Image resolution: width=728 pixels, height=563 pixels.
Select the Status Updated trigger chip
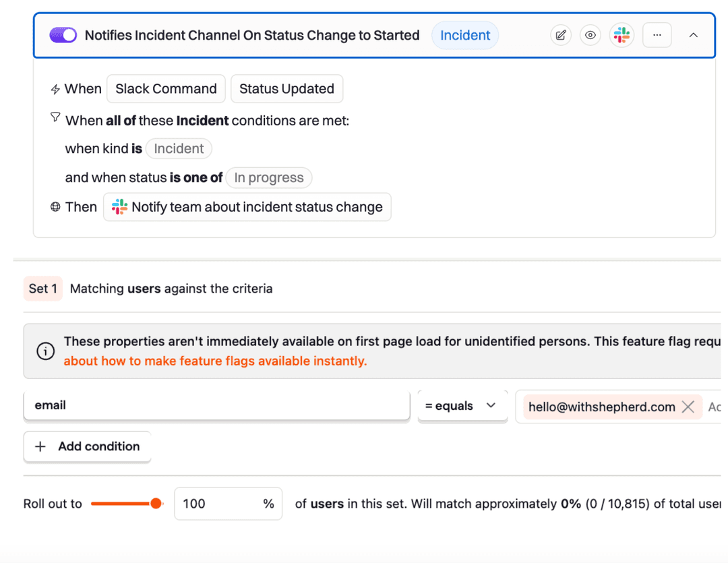(x=286, y=89)
